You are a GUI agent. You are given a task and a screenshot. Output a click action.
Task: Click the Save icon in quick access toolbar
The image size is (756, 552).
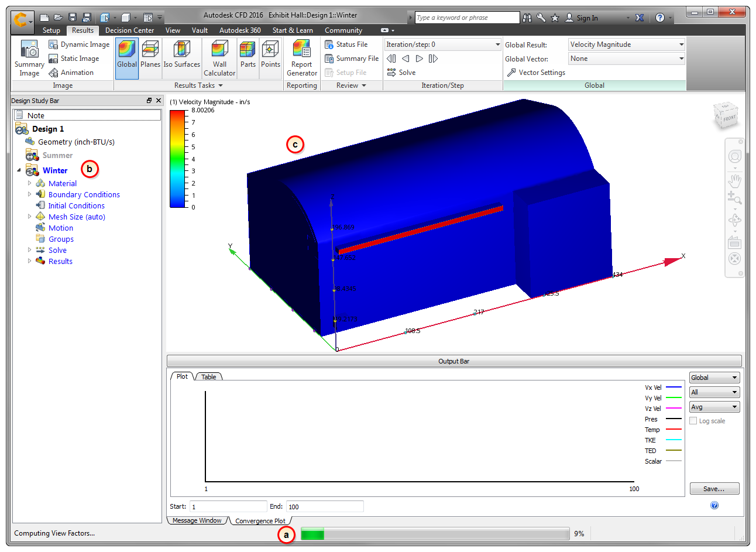tap(73, 18)
